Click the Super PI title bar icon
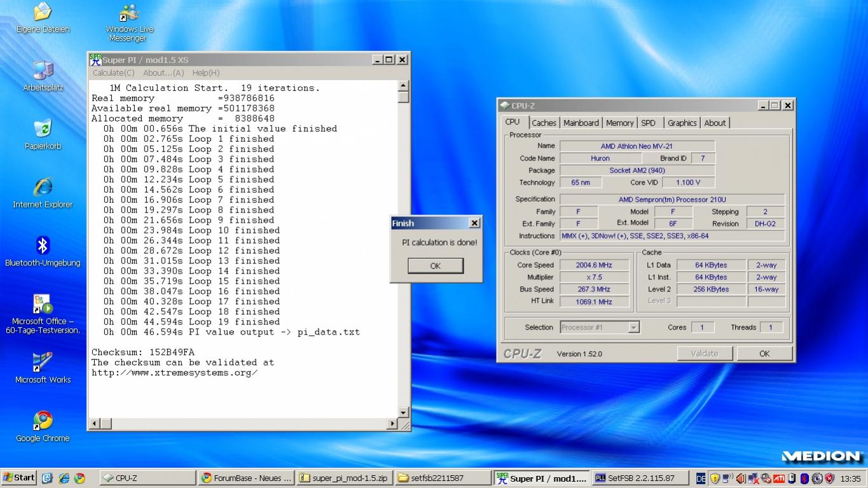The height and width of the screenshot is (488, 868). pos(95,60)
